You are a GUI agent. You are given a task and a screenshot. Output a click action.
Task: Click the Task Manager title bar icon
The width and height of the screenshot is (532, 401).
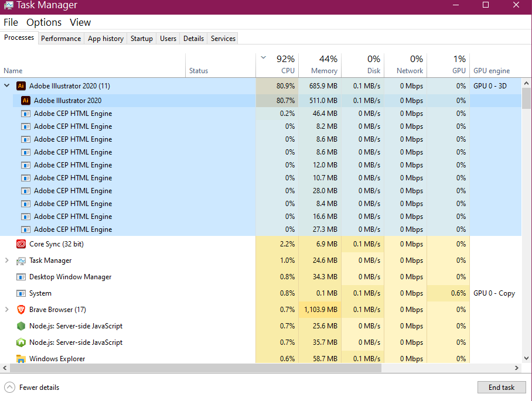(x=8, y=5)
